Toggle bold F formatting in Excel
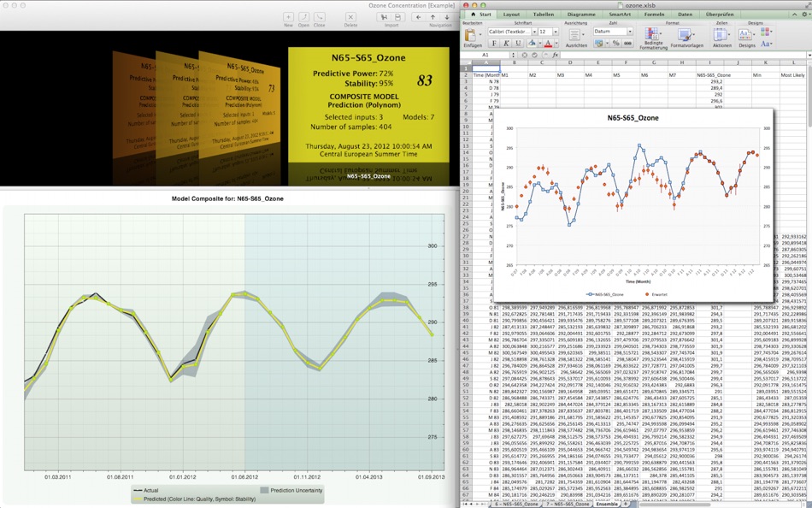Screen dimensions: 812x508 [x=495, y=43]
